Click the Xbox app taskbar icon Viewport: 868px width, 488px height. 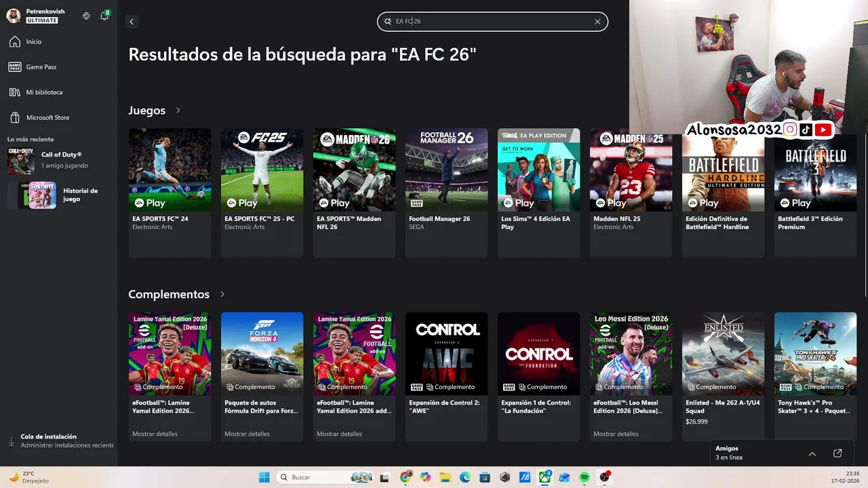tap(545, 477)
